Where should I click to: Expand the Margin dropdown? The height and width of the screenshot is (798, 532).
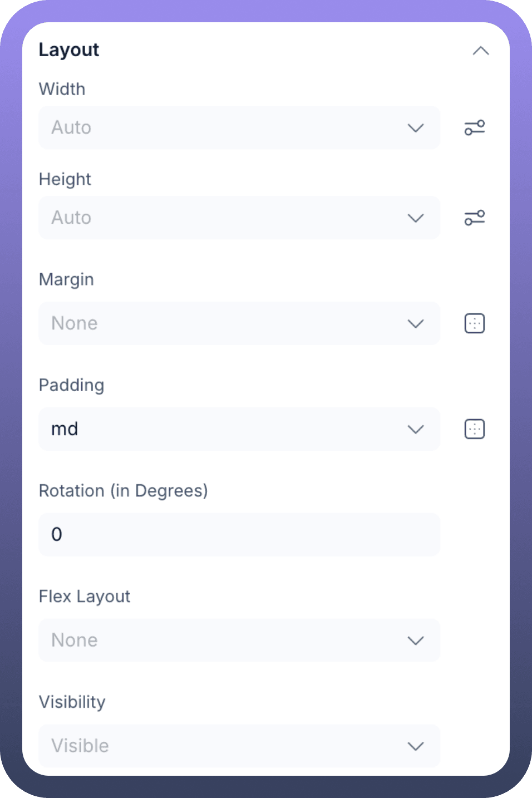tap(239, 323)
